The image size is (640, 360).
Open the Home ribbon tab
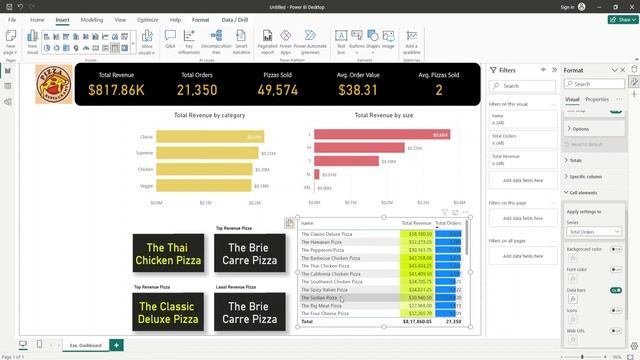point(37,20)
